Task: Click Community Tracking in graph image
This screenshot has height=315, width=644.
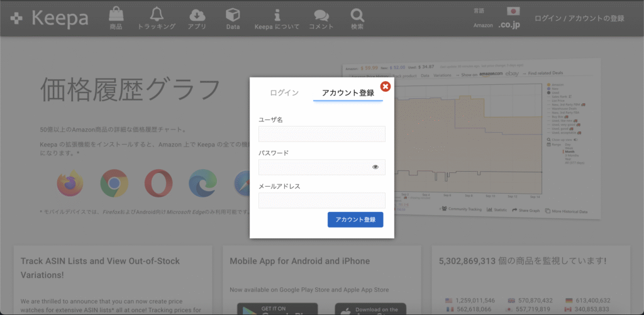Action: 461,209
